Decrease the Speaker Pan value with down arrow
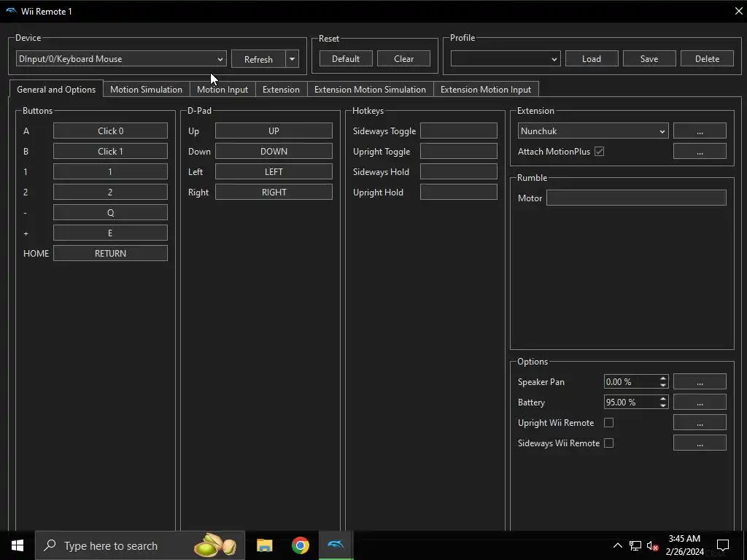 coord(663,385)
